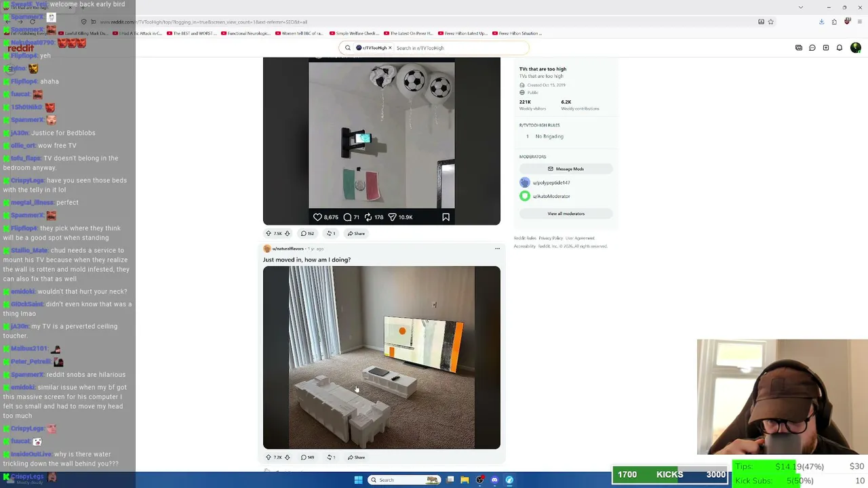
Task: Open the Reddit Rules footer link
Action: (x=524, y=238)
